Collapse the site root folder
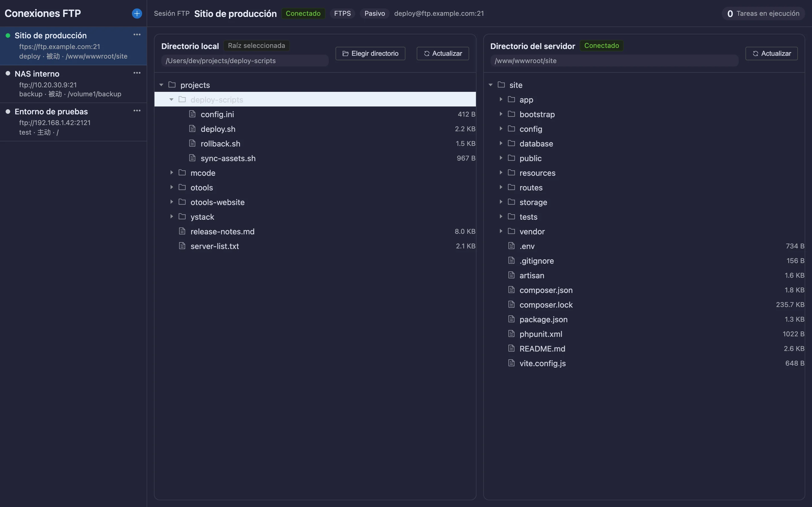The height and width of the screenshot is (507, 812). (491, 85)
